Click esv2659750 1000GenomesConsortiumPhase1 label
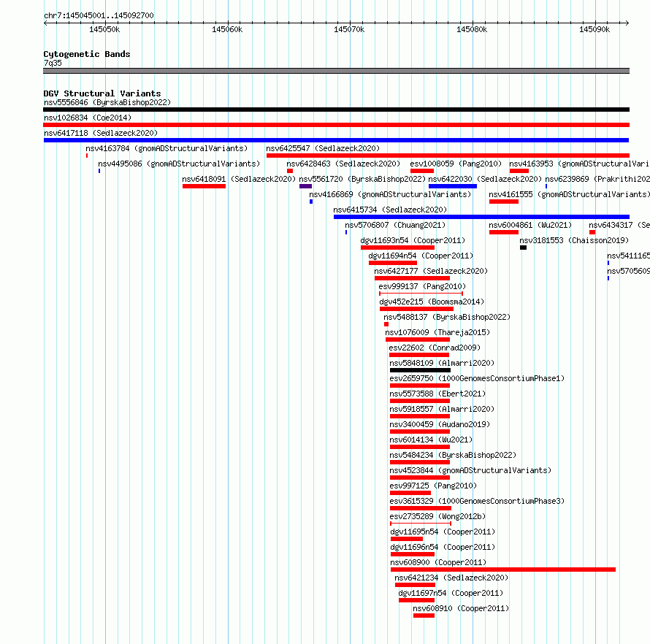The image size is (650, 644). [x=477, y=378]
